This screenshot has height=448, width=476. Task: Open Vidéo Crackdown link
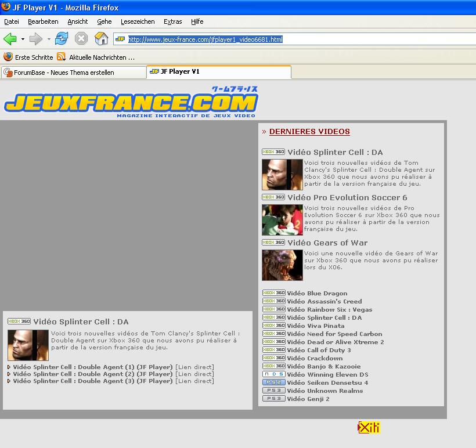tap(315, 358)
